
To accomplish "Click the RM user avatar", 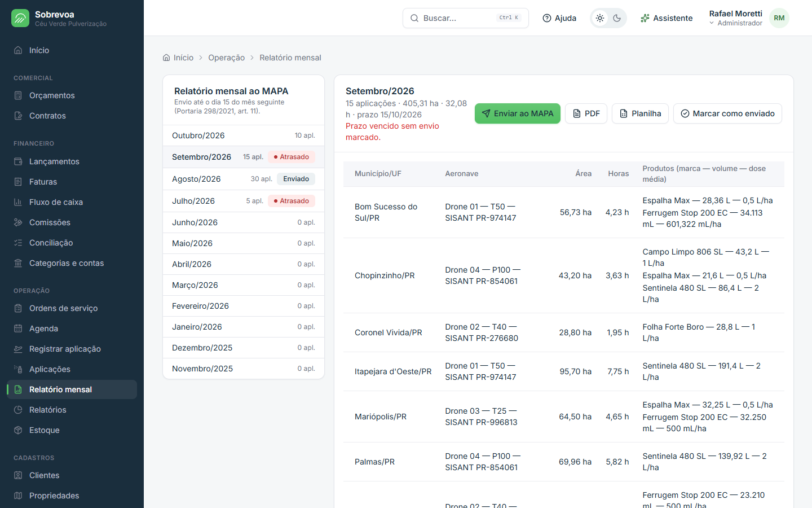I will click(x=779, y=18).
